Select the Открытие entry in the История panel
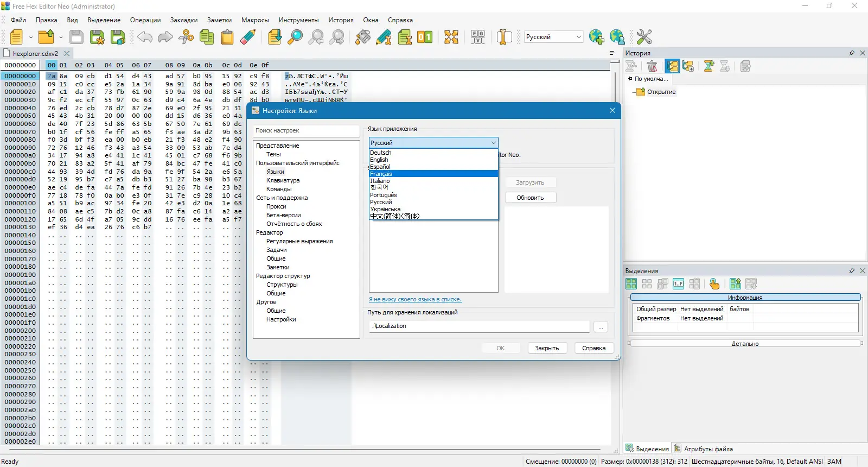This screenshot has width=868, height=467. click(661, 92)
